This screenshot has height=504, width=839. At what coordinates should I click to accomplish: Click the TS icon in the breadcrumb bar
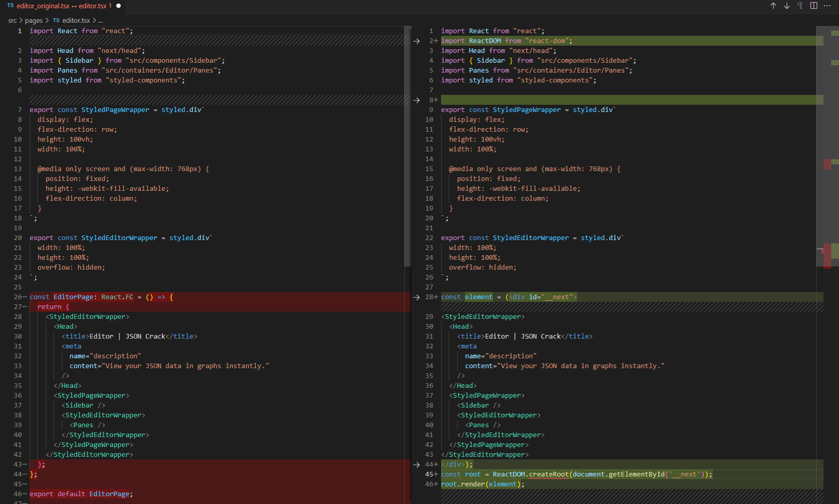pos(56,20)
